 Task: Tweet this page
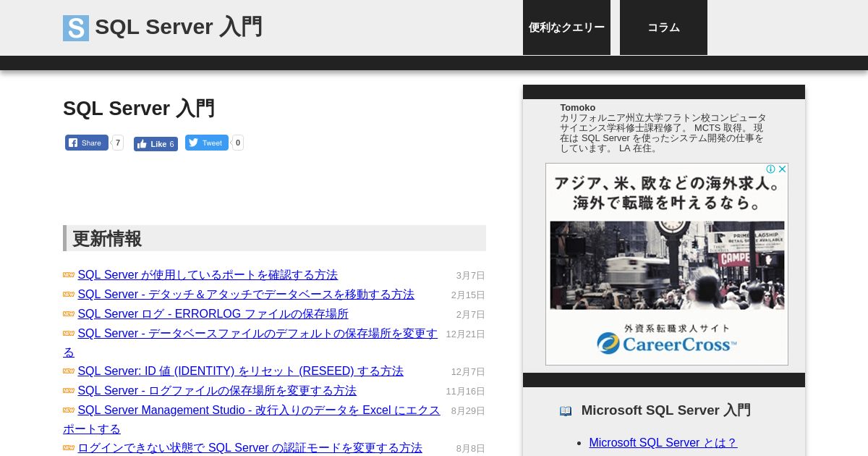click(x=207, y=143)
